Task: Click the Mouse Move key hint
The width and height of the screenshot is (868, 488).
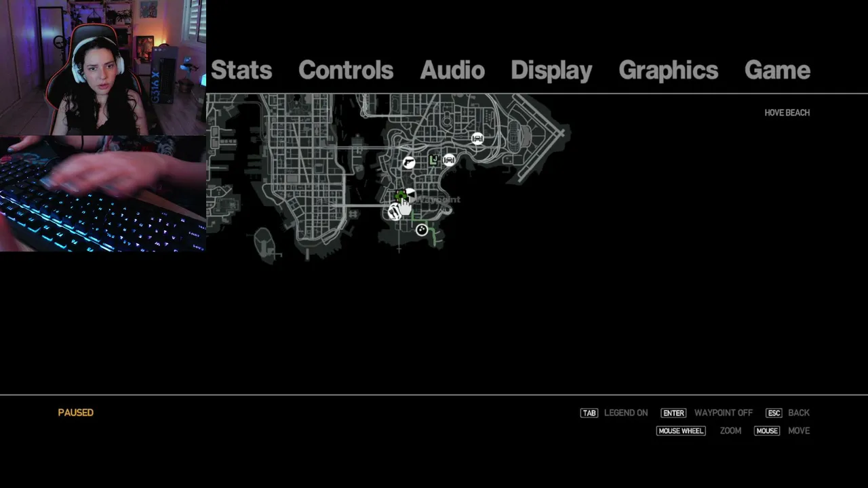Action: point(767,430)
